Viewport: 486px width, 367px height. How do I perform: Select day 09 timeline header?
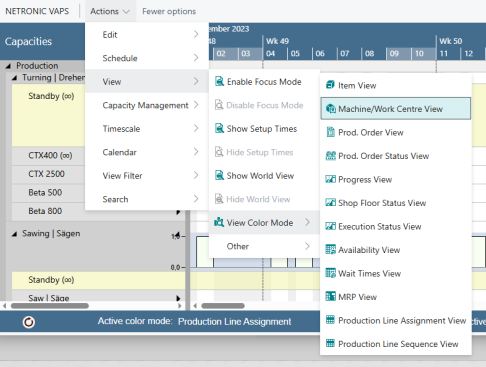[394, 53]
